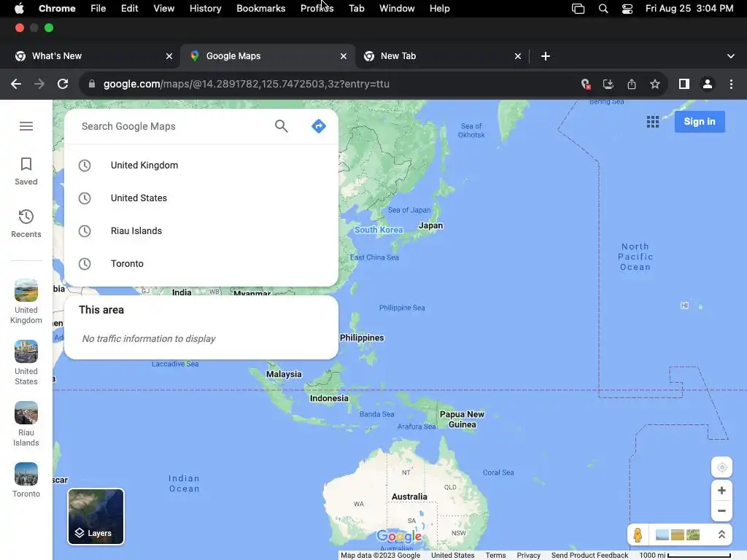Click the blocked location icon in the address bar

586,85
